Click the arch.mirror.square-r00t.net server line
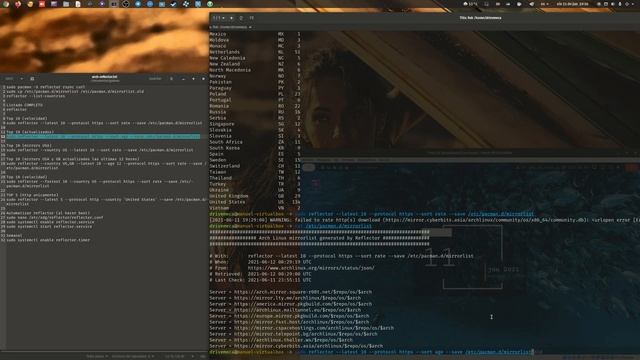 [291, 292]
